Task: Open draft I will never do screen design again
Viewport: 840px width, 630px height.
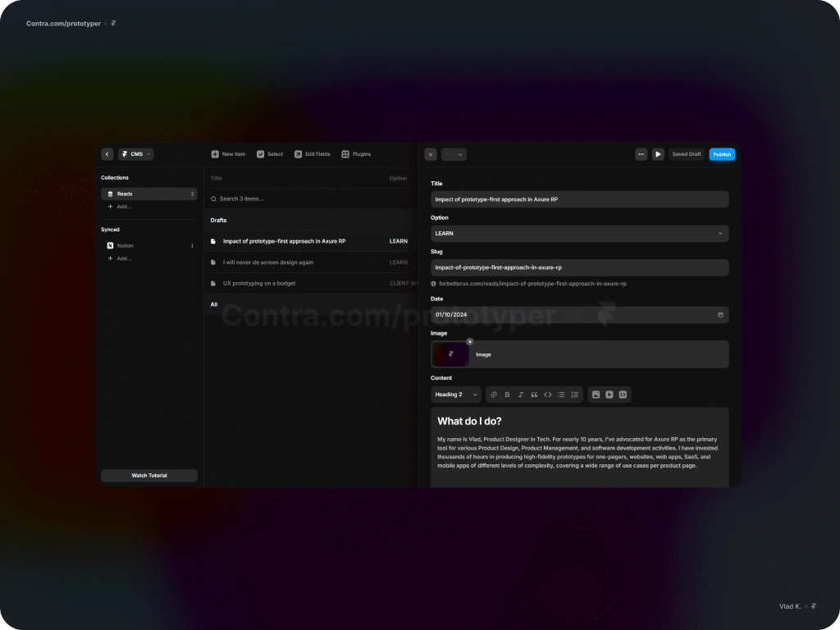Action: 311,262
